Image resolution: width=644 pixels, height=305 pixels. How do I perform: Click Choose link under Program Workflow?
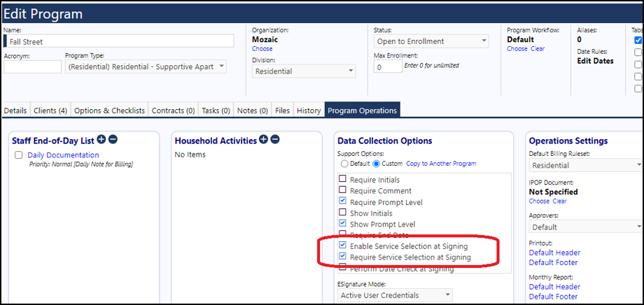(517, 49)
